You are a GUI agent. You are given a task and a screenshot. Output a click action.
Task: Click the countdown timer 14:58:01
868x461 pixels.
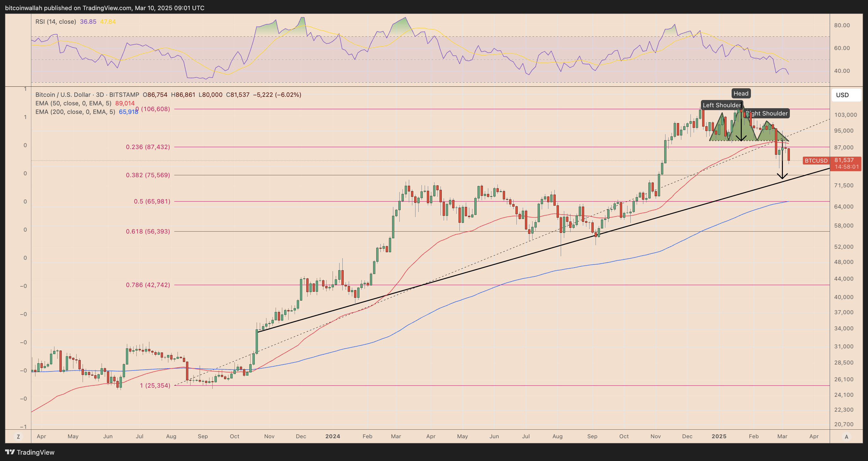846,167
